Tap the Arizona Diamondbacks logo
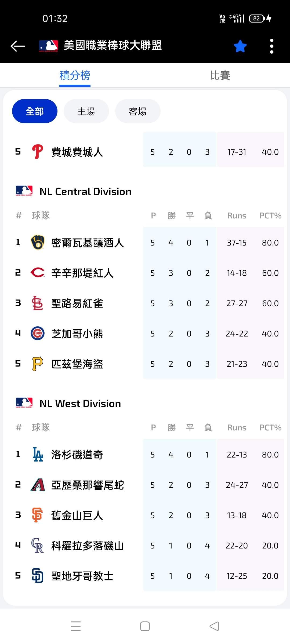Image resolution: width=290 pixels, height=644 pixels. [x=38, y=485]
